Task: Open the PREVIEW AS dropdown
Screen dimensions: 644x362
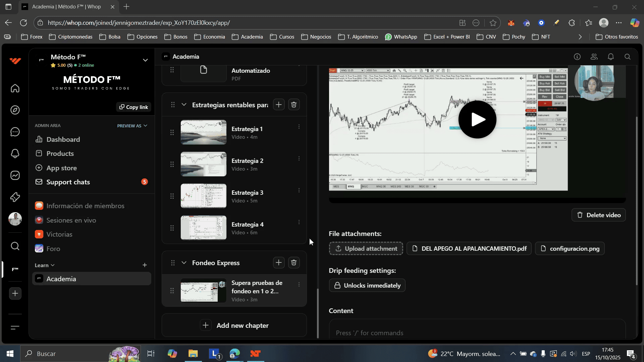Action: click(132, 126)
